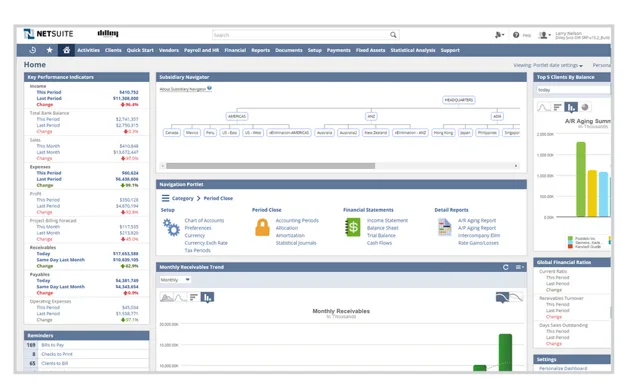Click the yellow bar in A/R Aging chart

(592, 193)
